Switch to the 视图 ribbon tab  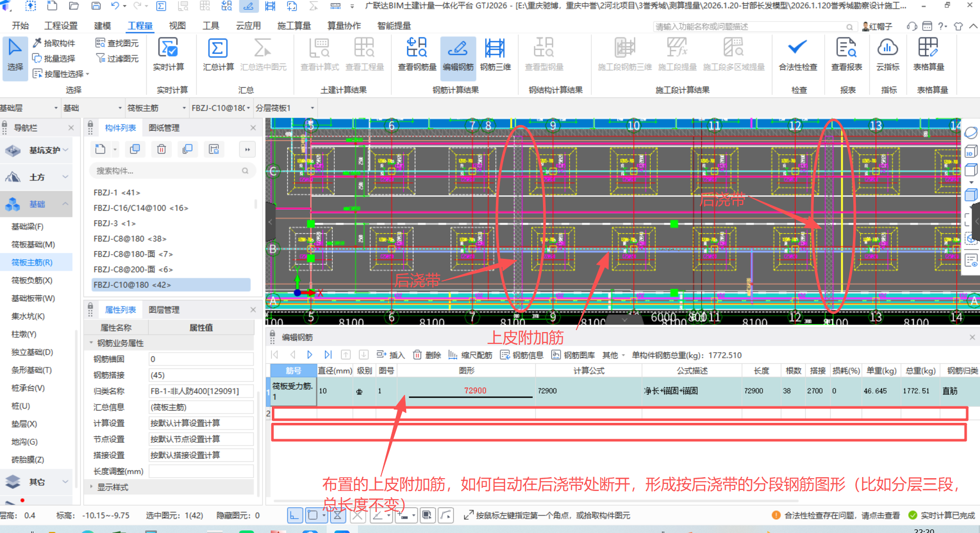click(177, 25)
